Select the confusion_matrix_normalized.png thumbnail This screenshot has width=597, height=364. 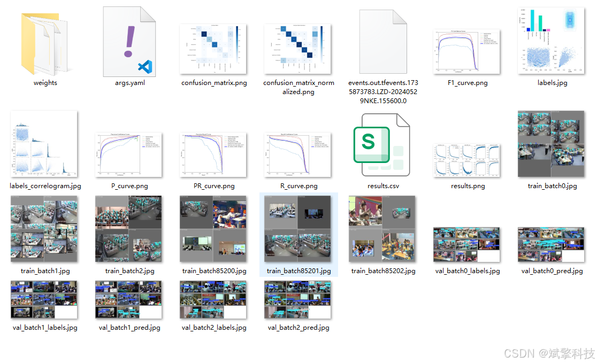point(298,49)
